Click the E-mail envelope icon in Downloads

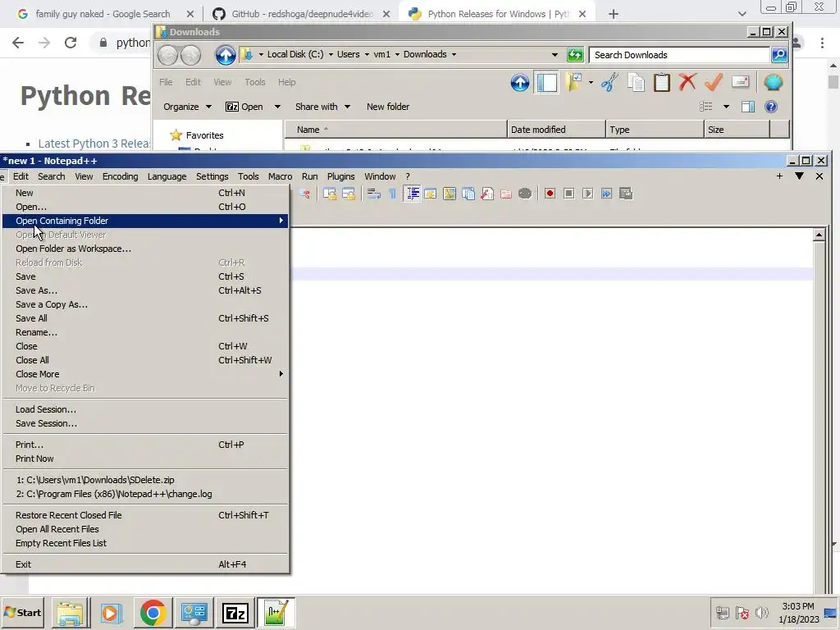(x=740, y=83)
